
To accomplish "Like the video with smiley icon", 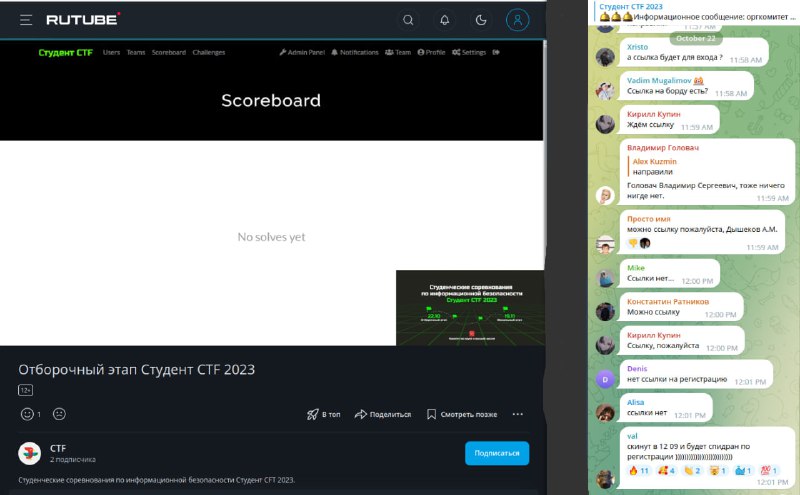I will [x=27, y=414].
